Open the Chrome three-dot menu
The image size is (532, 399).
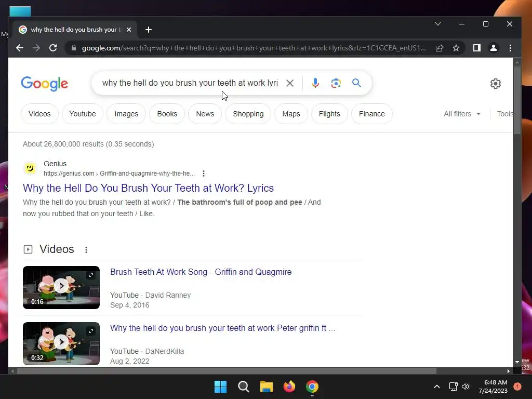click(x=510, y=48)
